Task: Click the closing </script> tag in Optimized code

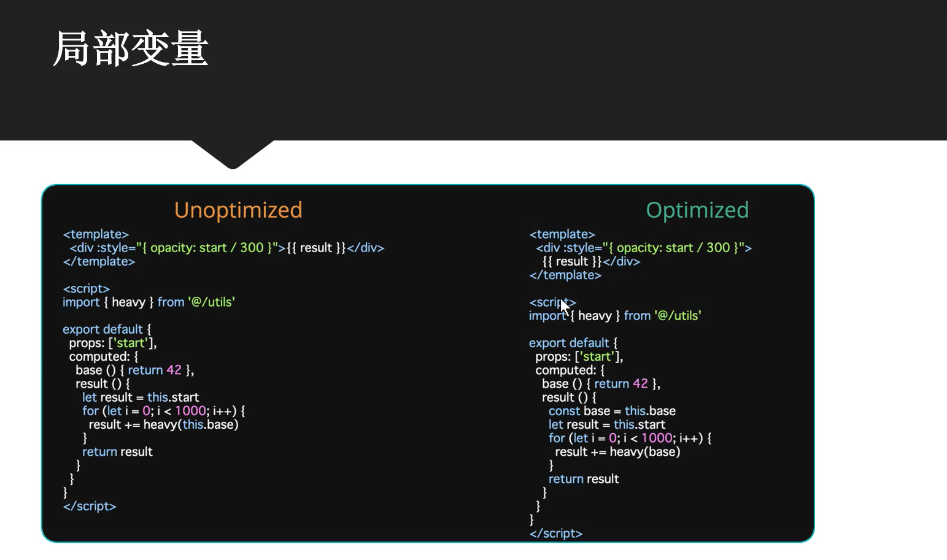Action: pos(555,534)
